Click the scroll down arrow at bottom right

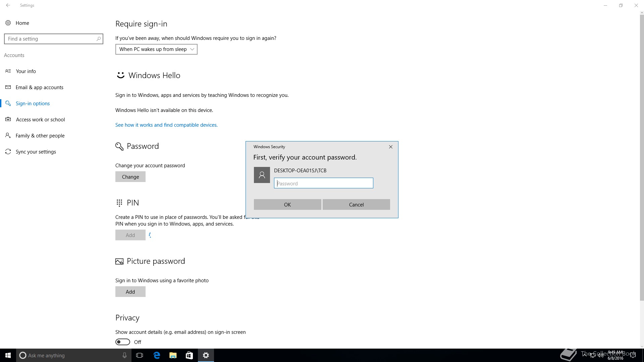coord(642,347)
